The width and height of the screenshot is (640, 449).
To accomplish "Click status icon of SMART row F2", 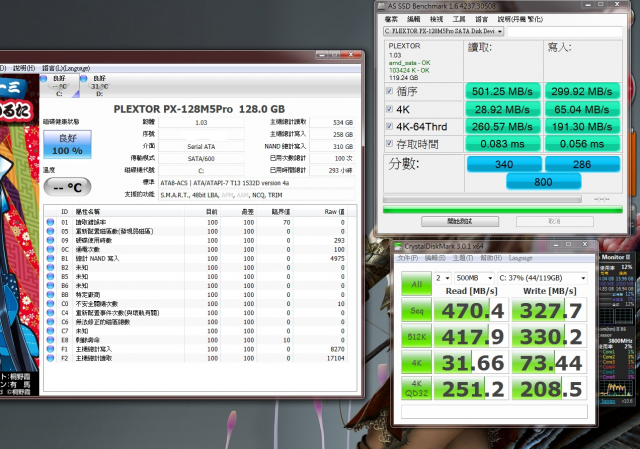I will 51,358.
